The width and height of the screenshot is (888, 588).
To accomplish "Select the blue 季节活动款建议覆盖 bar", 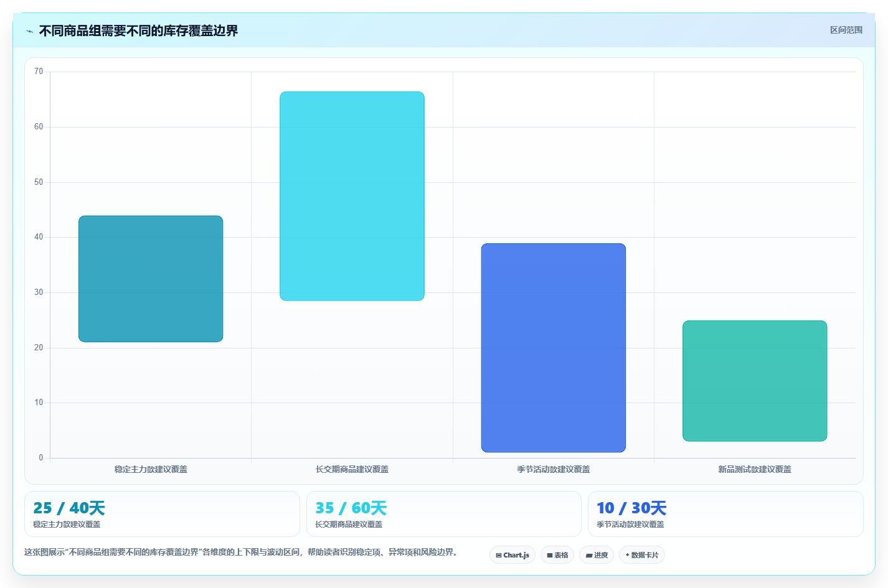I will pos(553,348).
